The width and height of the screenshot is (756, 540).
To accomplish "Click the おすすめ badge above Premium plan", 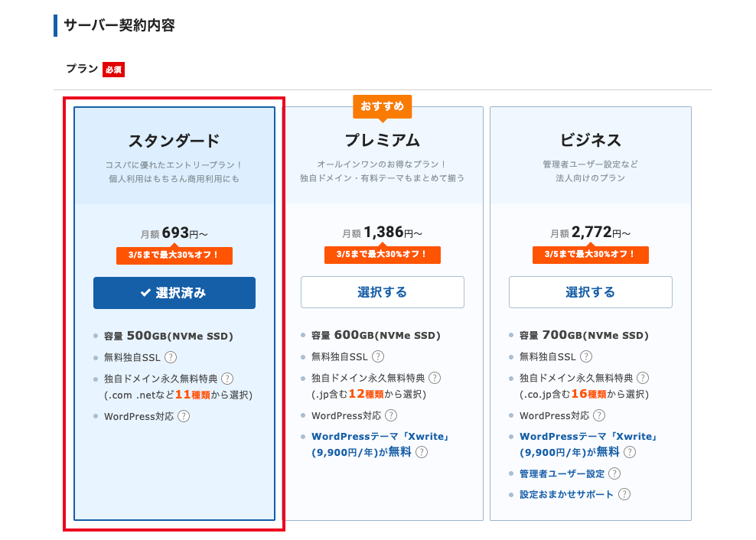I will [x=383, y=106].
